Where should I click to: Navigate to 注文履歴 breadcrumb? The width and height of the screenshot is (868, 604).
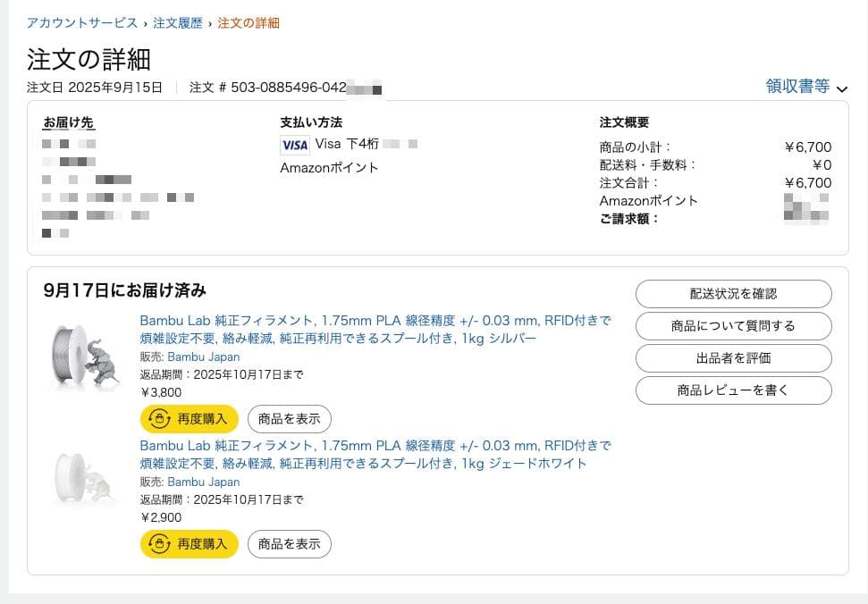pos(178,22)
